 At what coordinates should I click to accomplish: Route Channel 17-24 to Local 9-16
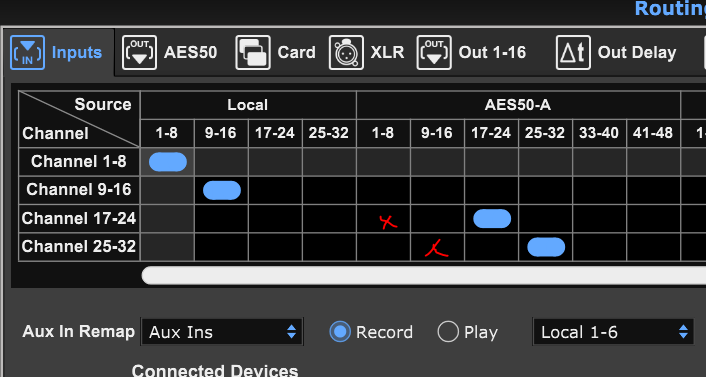222,219
